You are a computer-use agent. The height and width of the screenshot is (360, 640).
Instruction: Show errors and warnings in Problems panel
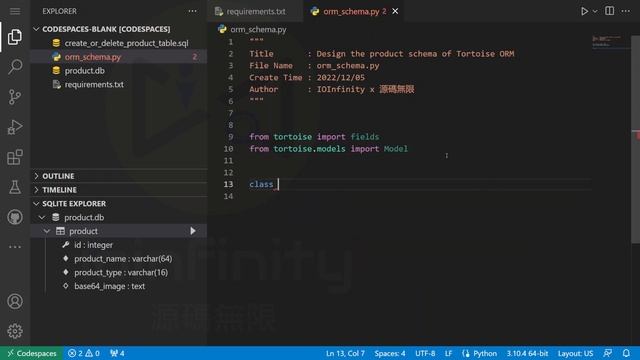pos(84,353)
